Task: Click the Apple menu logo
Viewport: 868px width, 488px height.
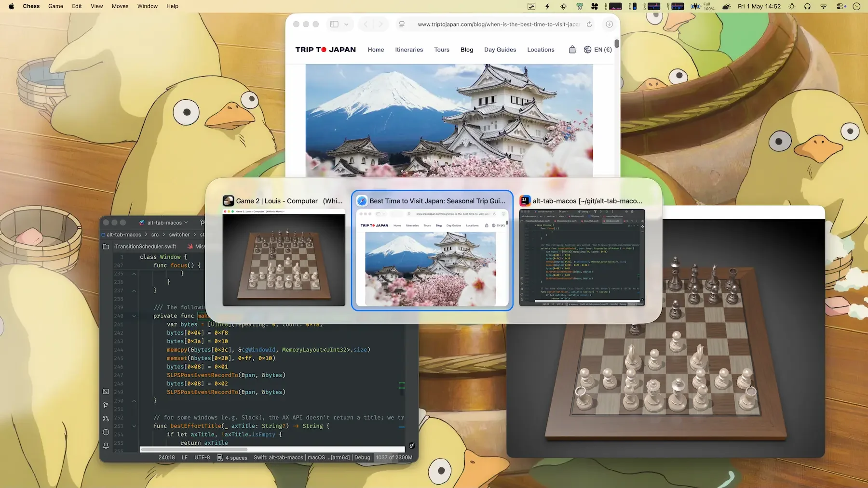Action: [11, 6]
